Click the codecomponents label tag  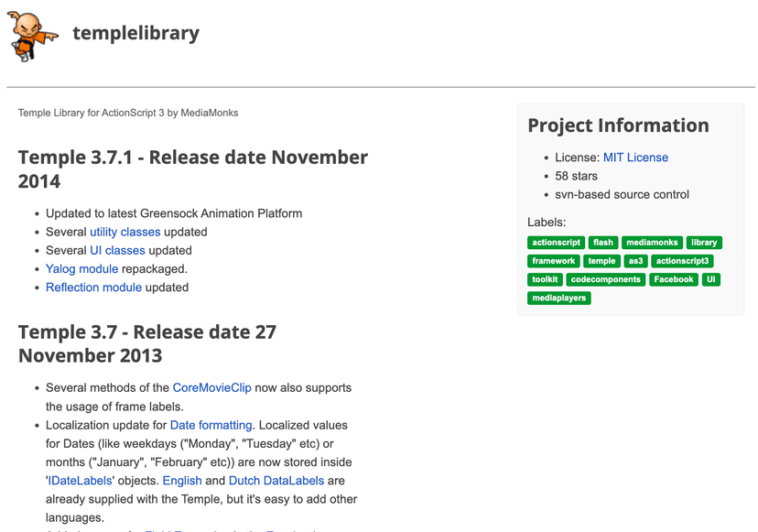605,279
